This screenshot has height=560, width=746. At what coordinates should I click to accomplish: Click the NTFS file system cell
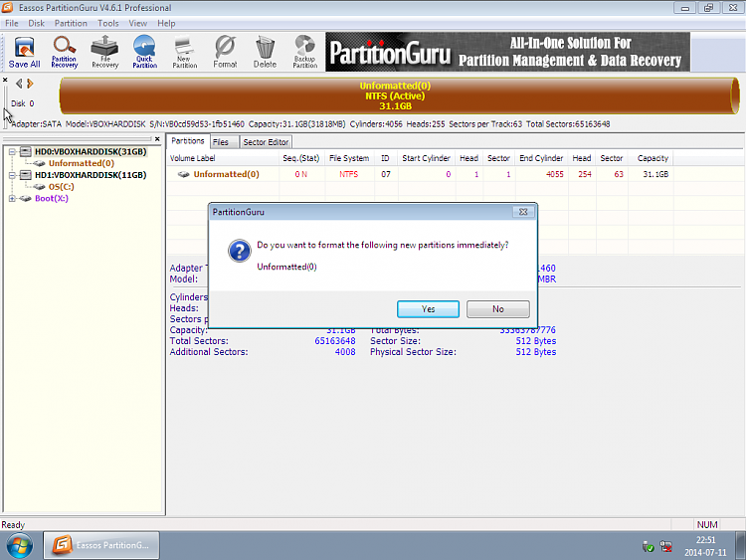coord(349,175)
